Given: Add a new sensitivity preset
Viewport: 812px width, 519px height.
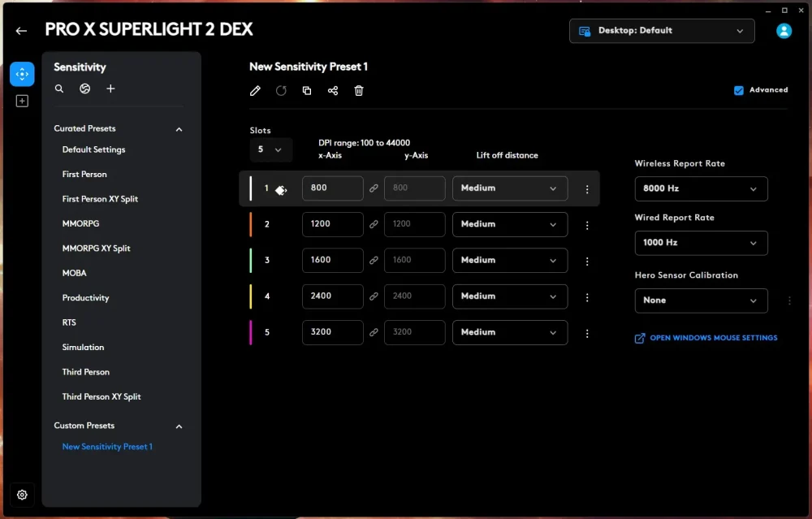Looking at the screenshot, I should 110,89.
